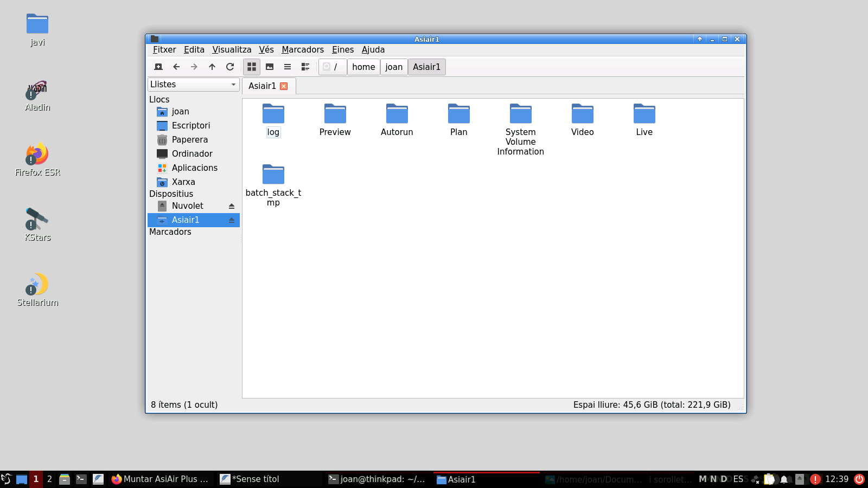
Task: Click the joan path button
Action: 394,67
